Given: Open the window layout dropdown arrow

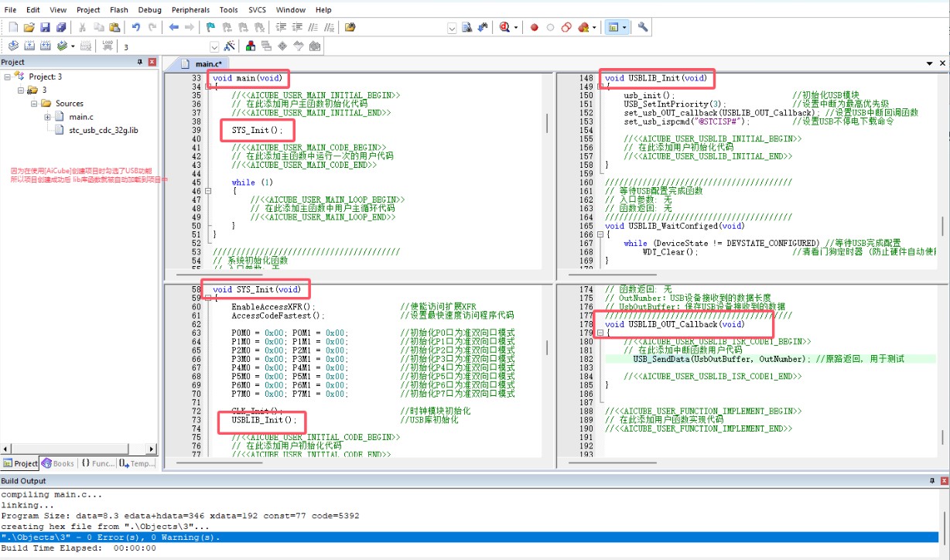Looking at the screenshot, I should pos(624,27).
